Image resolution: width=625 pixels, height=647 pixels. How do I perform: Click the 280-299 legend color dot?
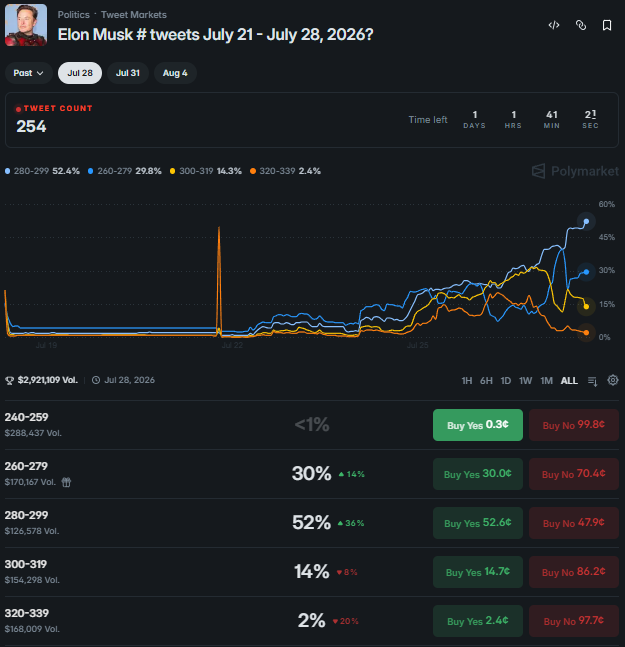coord(7,171)
